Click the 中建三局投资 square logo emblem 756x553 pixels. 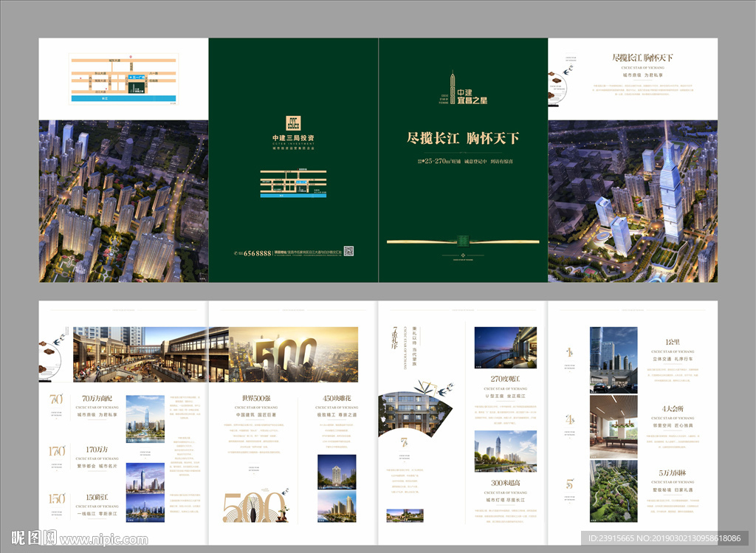(293, 123)
